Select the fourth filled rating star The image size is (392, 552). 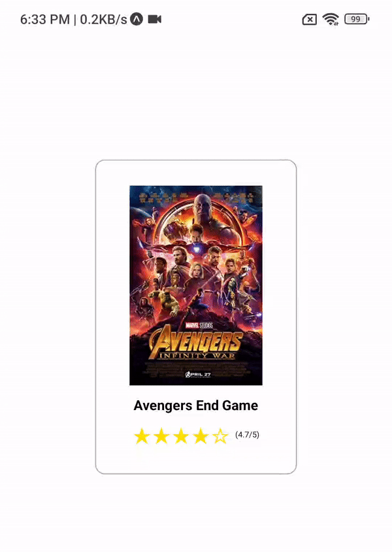pos(201,436)
